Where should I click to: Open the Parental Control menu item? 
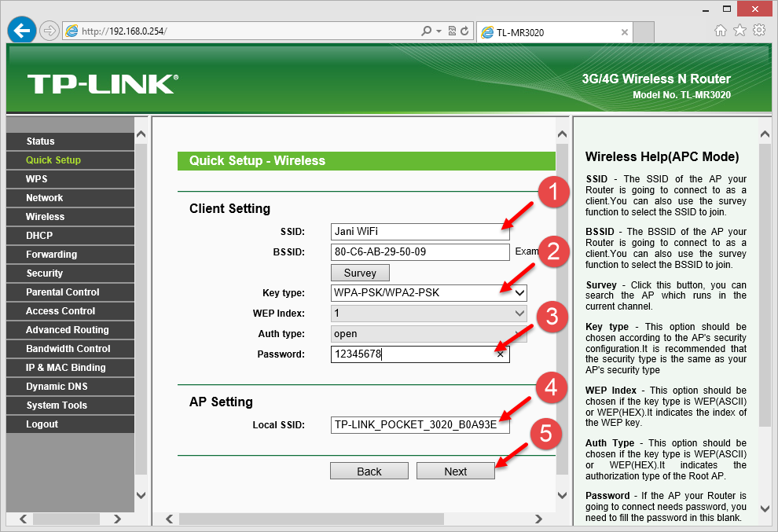[x=70, y=292]
